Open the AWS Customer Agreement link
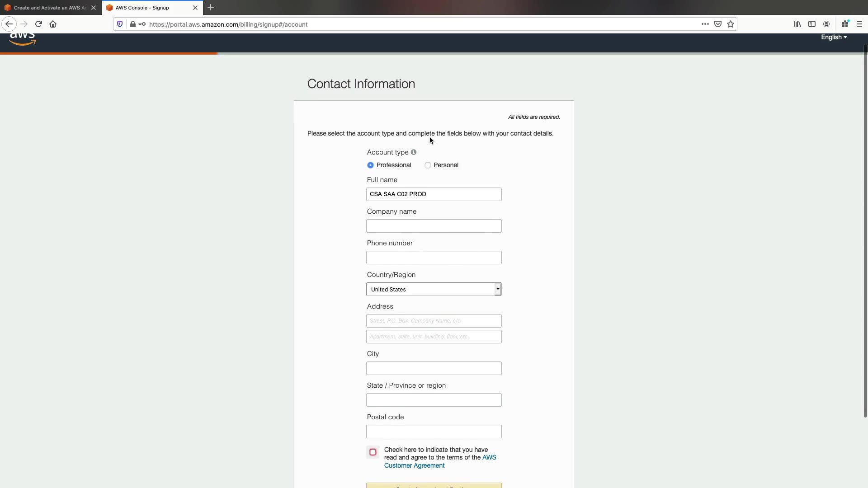Image resolution: width=868 pixels, height=488 pixels. coord(414,465)
